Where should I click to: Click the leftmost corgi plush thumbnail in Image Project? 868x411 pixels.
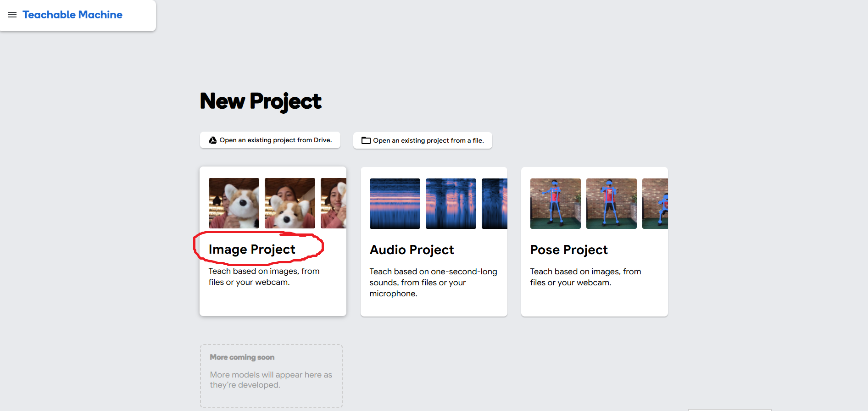tap(234, 203)
